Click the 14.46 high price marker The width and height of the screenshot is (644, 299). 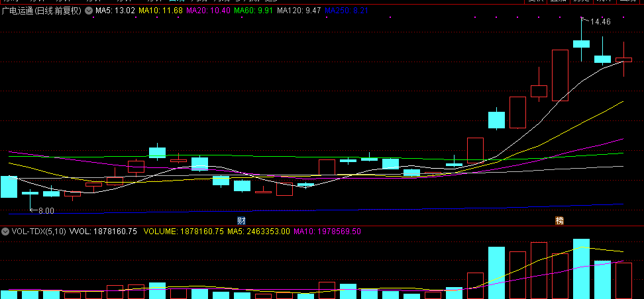click(600, 22)
